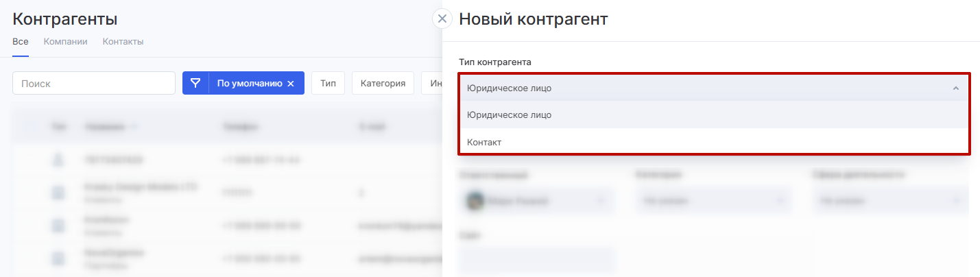The height and width of the screenshot is (277, 980).
Task: Click the По умолчанию filter preset button
Action: (x=250, y=83)
